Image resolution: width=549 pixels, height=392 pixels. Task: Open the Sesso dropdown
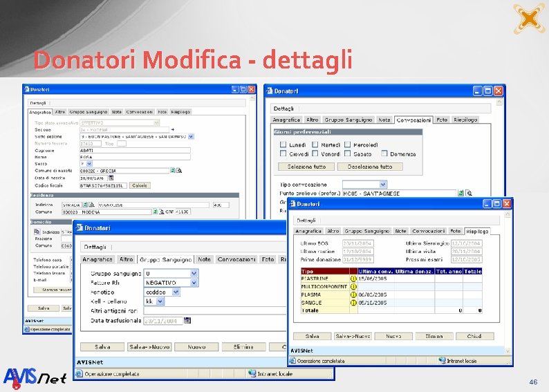point(89,164)
